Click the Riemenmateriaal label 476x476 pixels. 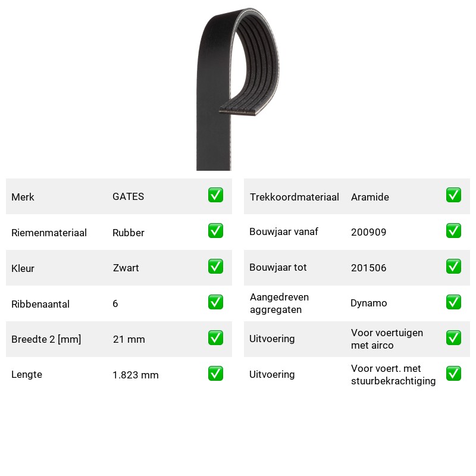49,233
